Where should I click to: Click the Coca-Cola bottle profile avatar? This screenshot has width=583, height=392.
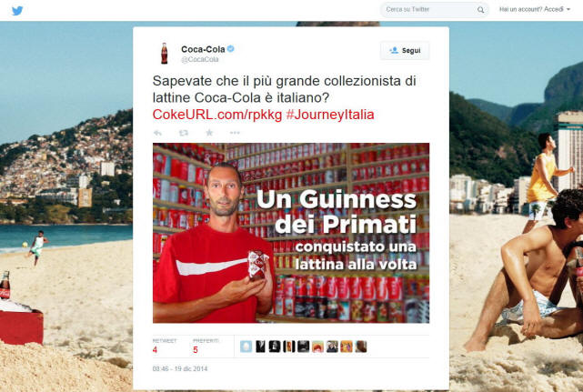coord(165,54)
